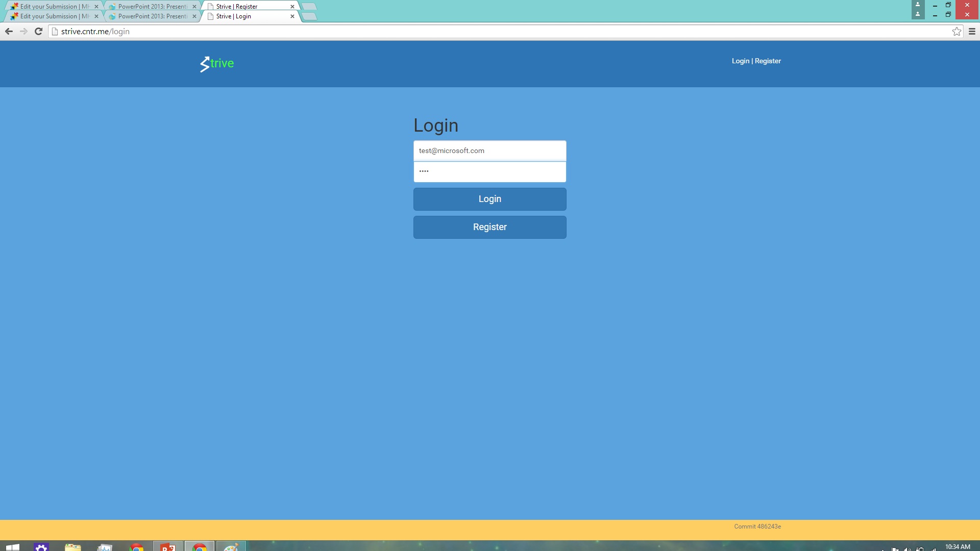Open PowerPoint from the taskbar
Image resolution: width=980 pixels, height=551 pixels.
click(168, 547)
